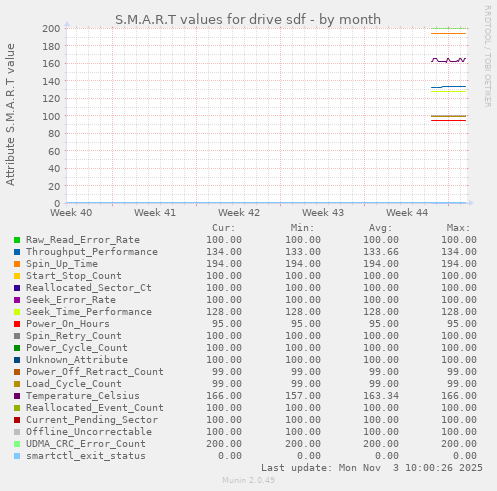The image size is (497, 491).
Task: Click the Munin 2.0.49 version footer
Action: [x=249, y=480]
